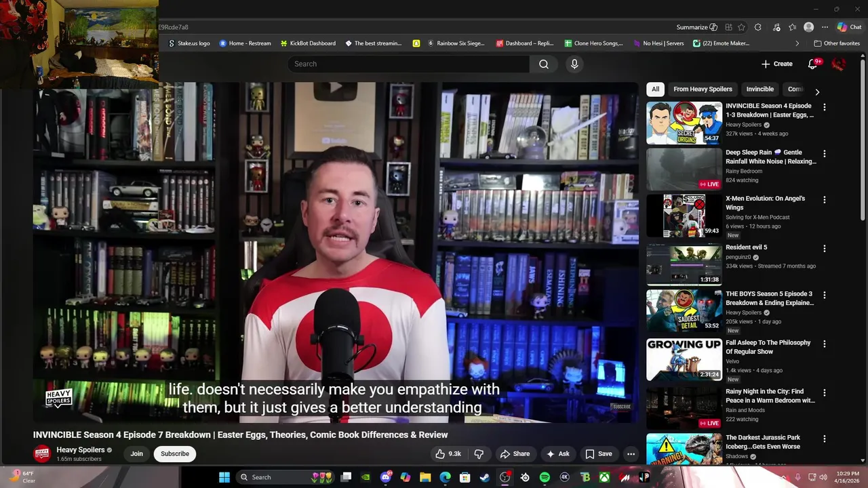The image size is (868, 488).
Task: Open Edge split screen icon
Action: [x=728, y=27]
